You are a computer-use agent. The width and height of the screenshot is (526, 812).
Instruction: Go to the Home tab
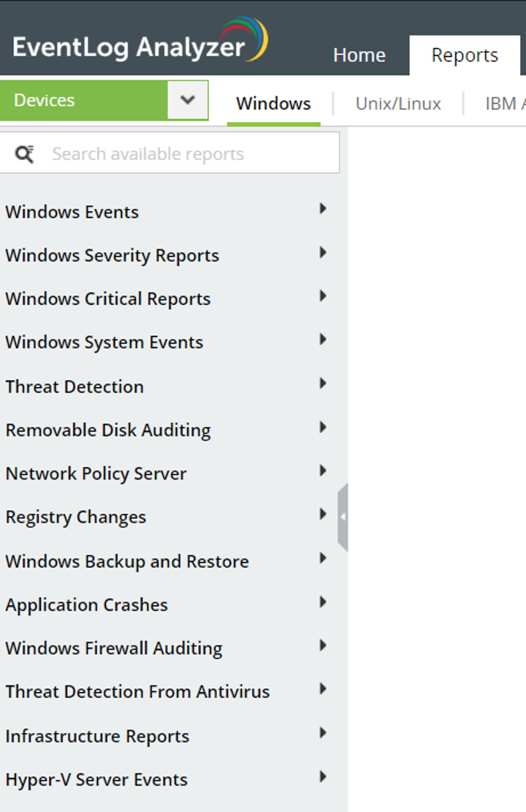(359, 55)
